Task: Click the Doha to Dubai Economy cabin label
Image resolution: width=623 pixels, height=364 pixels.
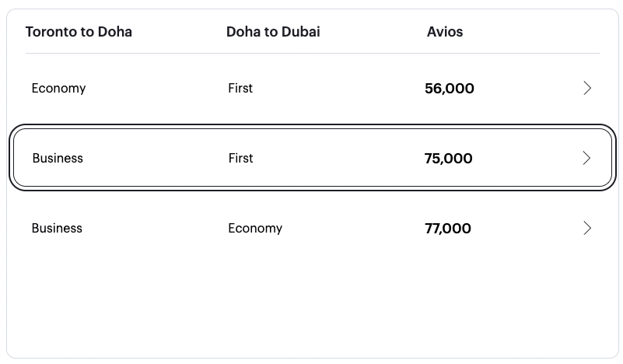Action: coord(255,229)
